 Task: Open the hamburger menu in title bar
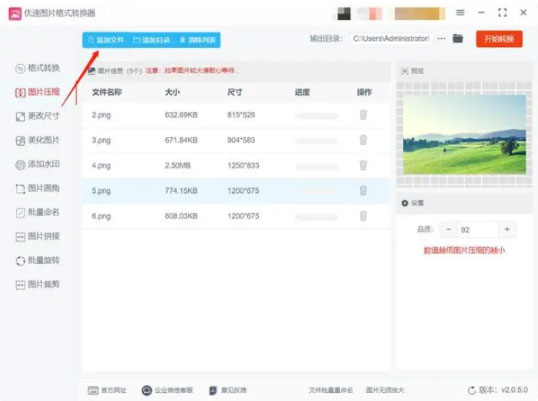click(x=460, y=13)
